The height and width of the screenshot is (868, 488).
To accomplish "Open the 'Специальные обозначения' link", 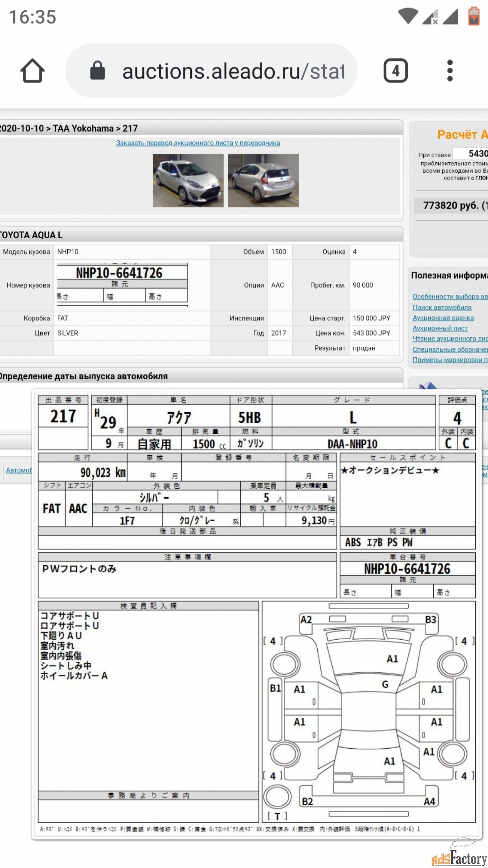I will tap(450, 349).
